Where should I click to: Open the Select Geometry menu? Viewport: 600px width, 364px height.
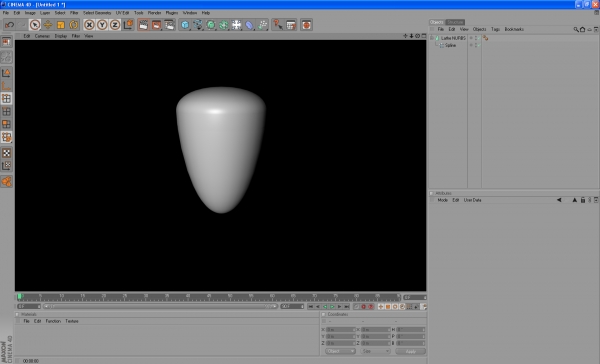pos(97,13)
